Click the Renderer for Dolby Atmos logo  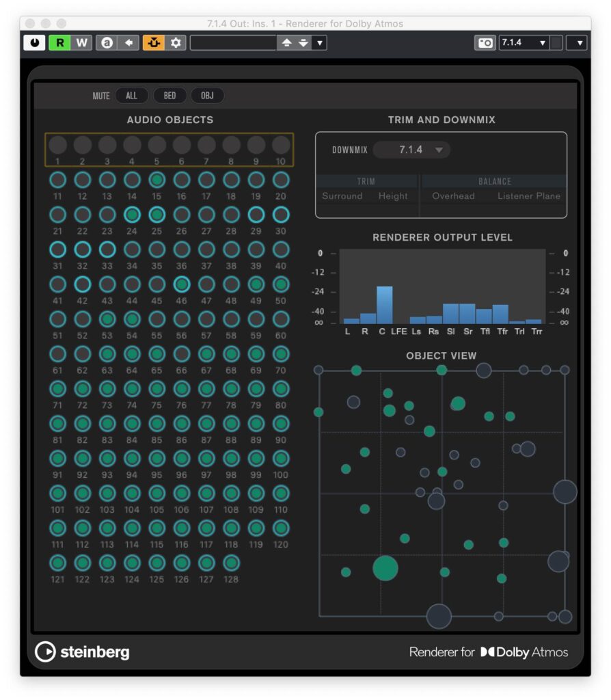pos(489,652)
